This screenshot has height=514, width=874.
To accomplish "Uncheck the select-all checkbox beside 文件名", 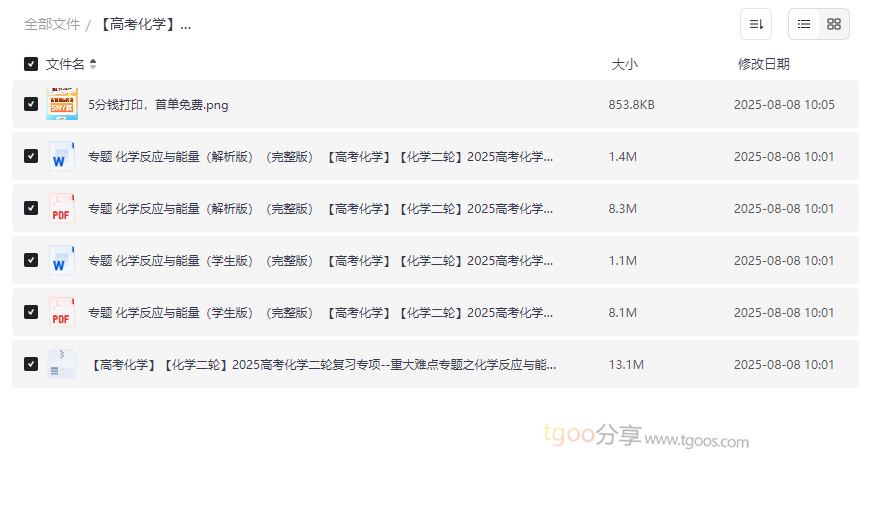I will coord(31,64).
